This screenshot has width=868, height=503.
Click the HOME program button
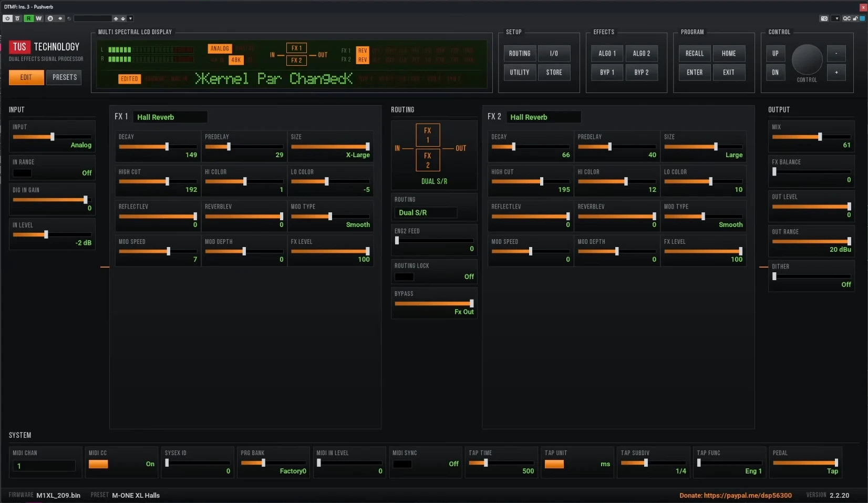(729, 54)
